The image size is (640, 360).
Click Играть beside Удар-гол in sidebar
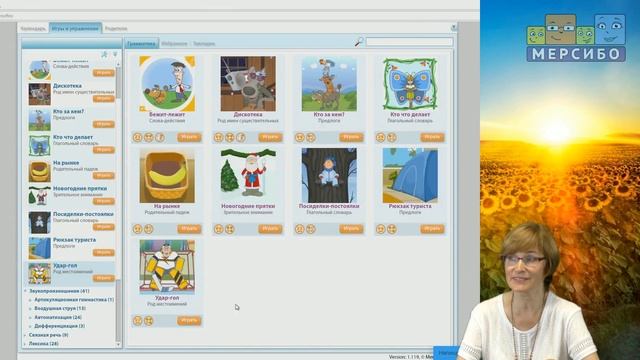(104, 278)
